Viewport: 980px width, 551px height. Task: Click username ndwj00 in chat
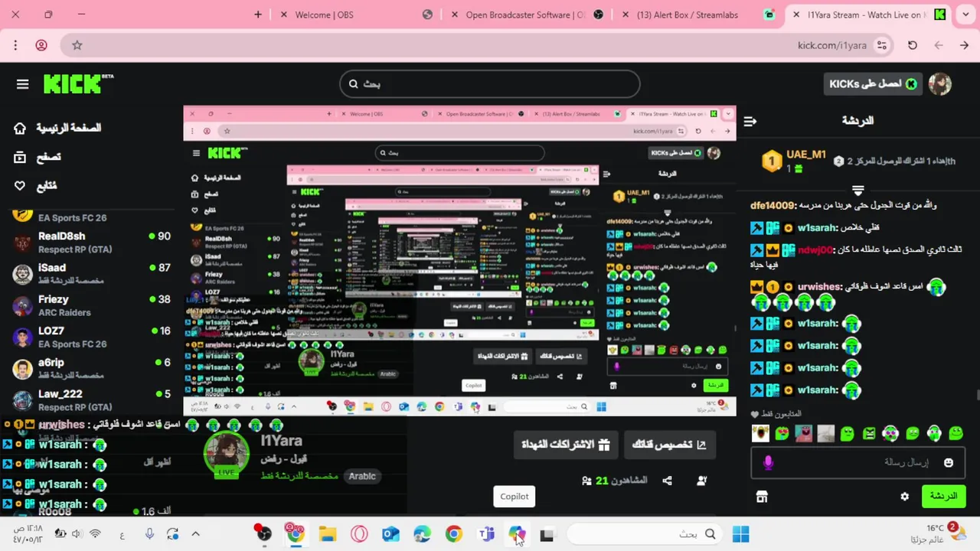(x=815, y=249)
